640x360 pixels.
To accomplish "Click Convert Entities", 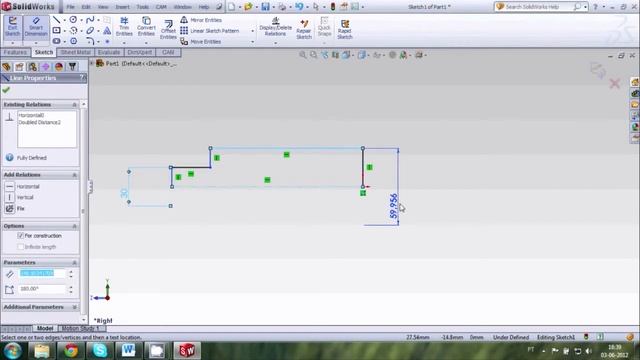I will pos(146,27).
